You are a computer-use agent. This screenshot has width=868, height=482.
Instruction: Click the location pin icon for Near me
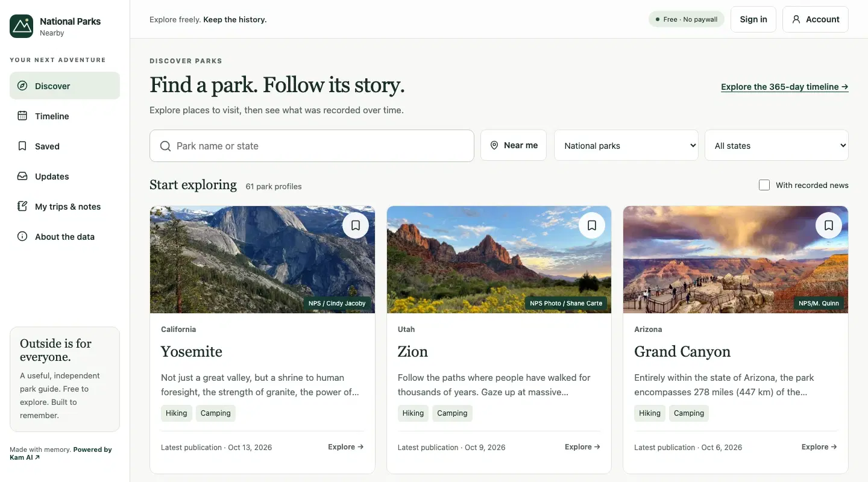tap(494, 145)
